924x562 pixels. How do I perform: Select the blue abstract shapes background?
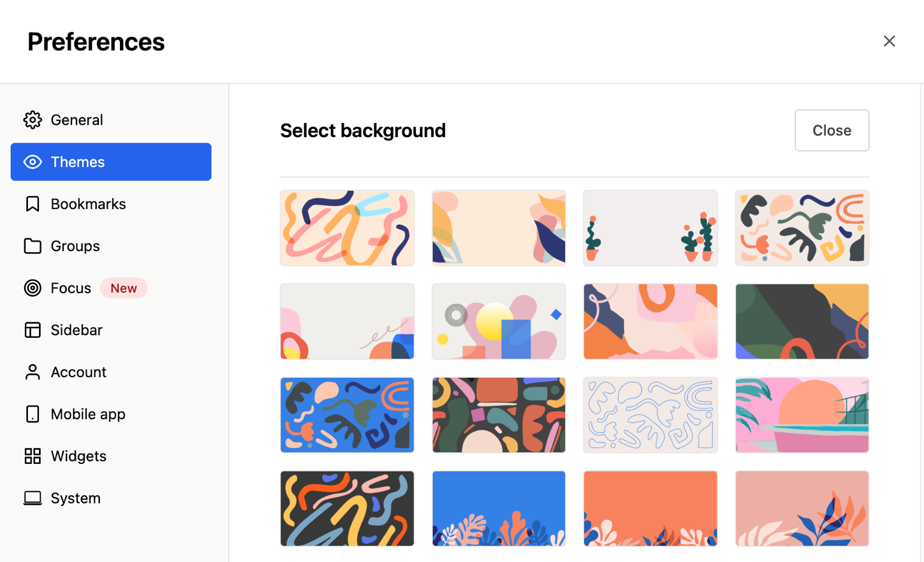point(347,415)
